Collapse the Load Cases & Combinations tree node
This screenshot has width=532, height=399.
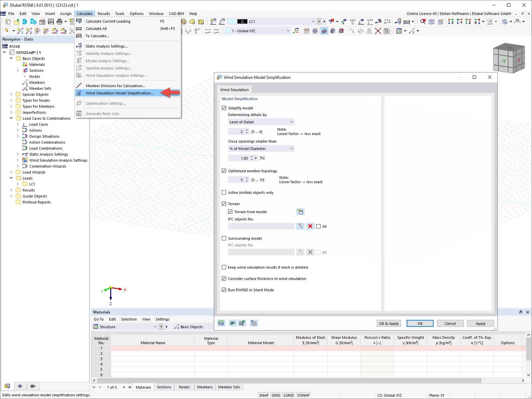click(11, 118)
